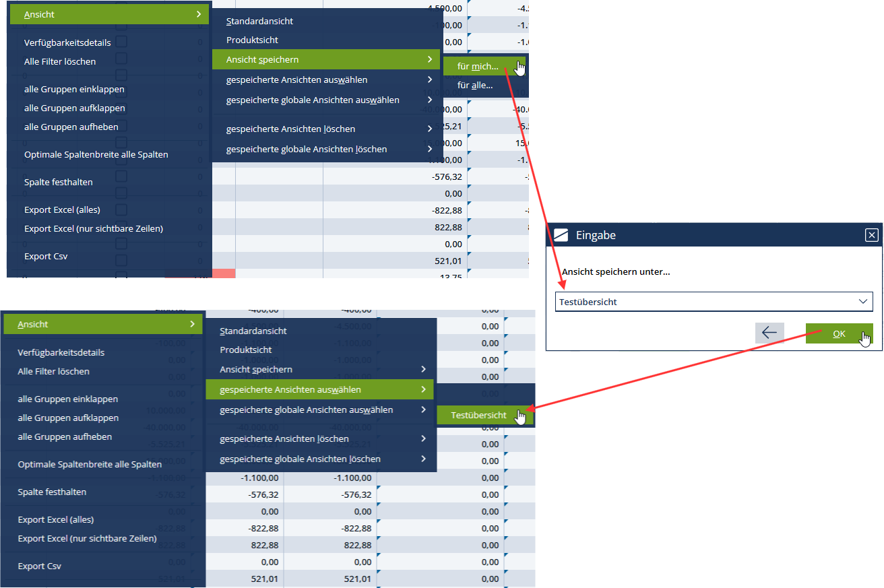Select the saved view 'Testübersicht' in the submenu
884x588 pixels.
[478, 416]
